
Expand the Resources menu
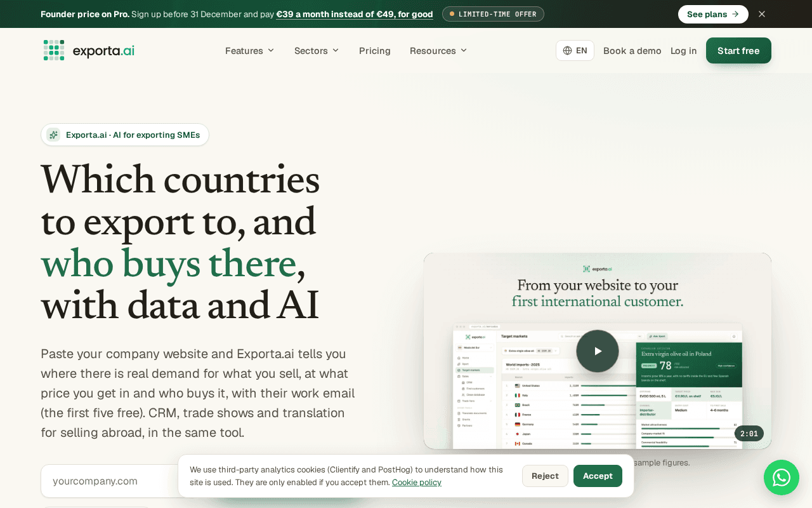click(x=438, y=51)
